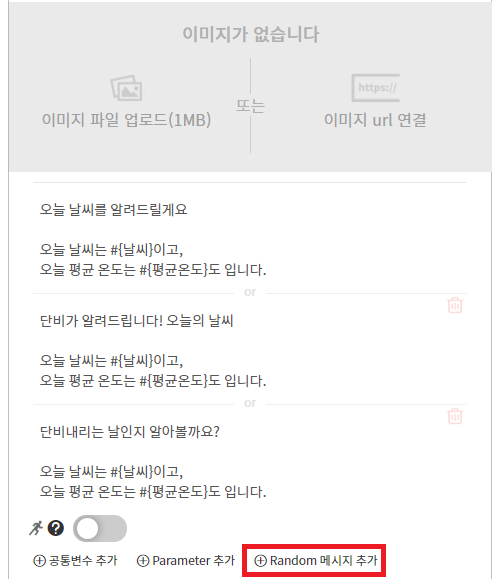This screenshot has height=587, width=499.
Task: Toggle the gray switch beside the help icon
Action: point(100,528)
